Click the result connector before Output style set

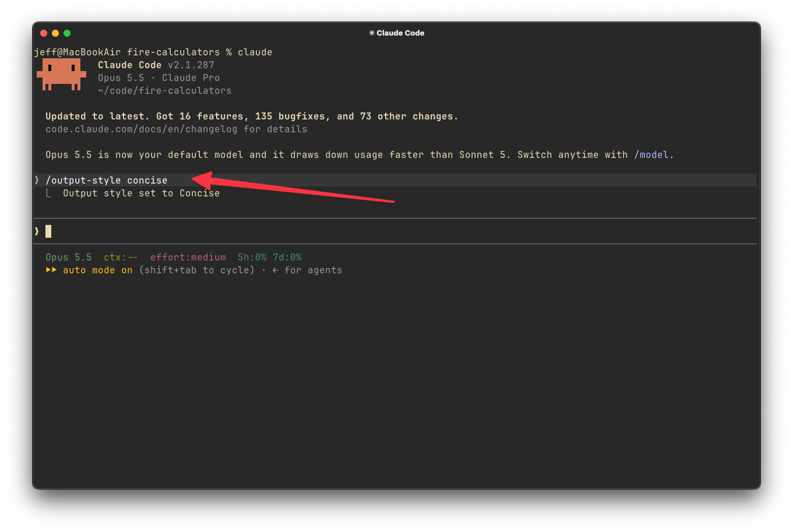[48, 193]
